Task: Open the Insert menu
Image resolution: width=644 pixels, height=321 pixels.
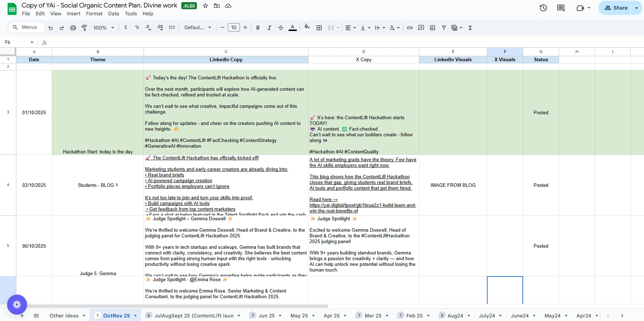Action: [74, 14]
